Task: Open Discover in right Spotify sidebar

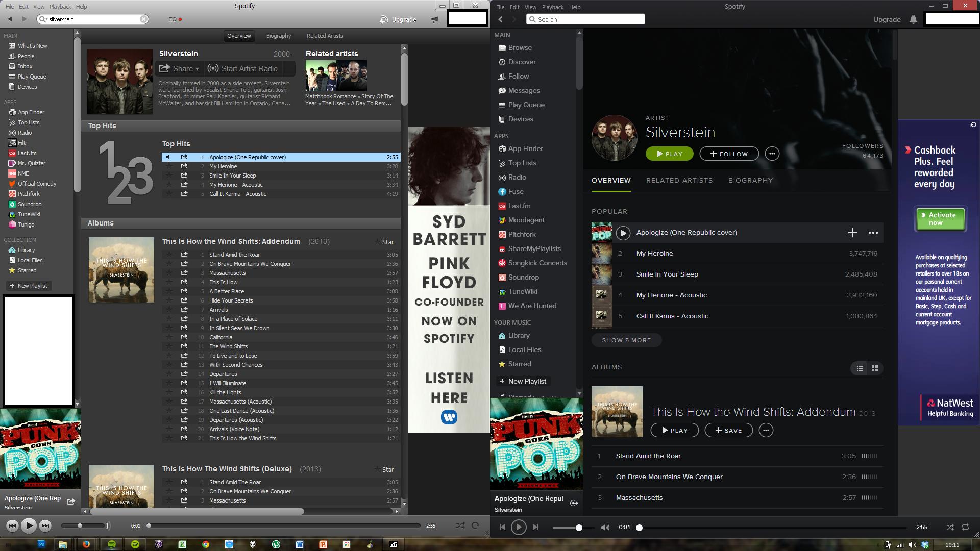Action: click(517, 62)
